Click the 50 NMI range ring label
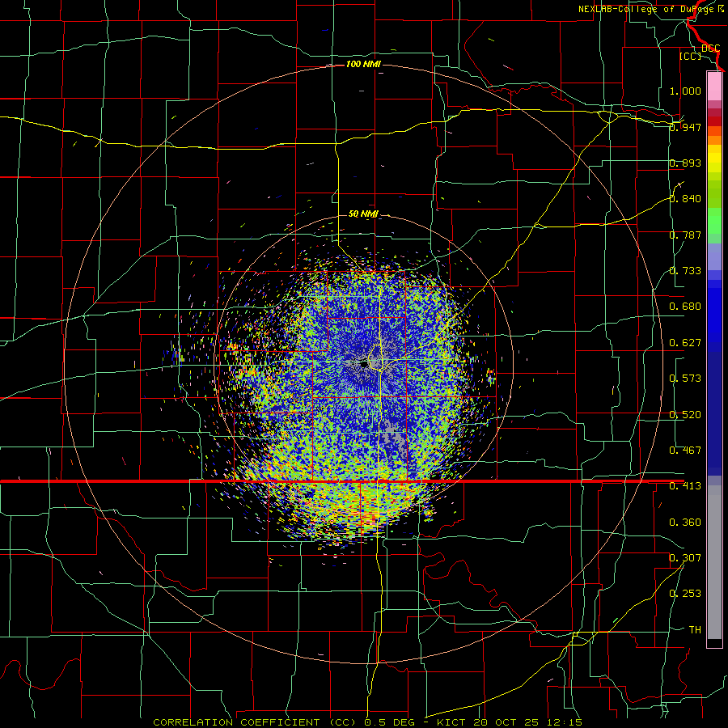The image size is (728, 728). pyautogui.click(x=363, y=214)
